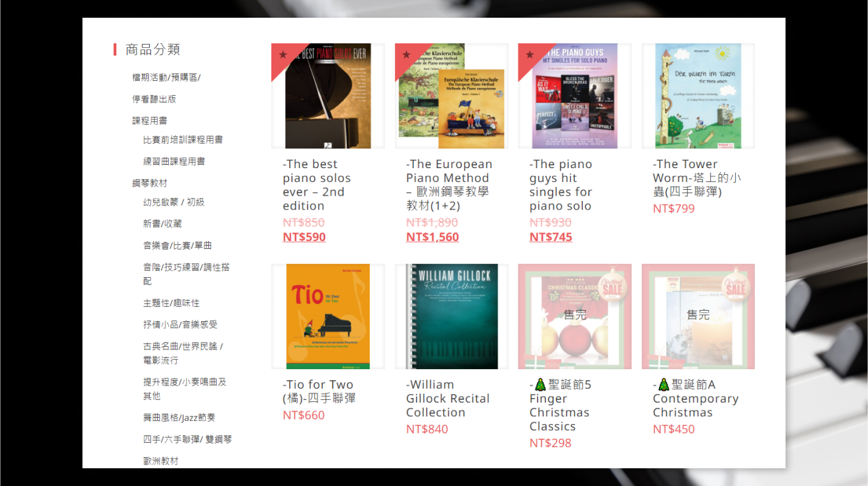This screenshot has width=868, height=486.
Task: Open 課程用書 category
Action: click(149, 121)
